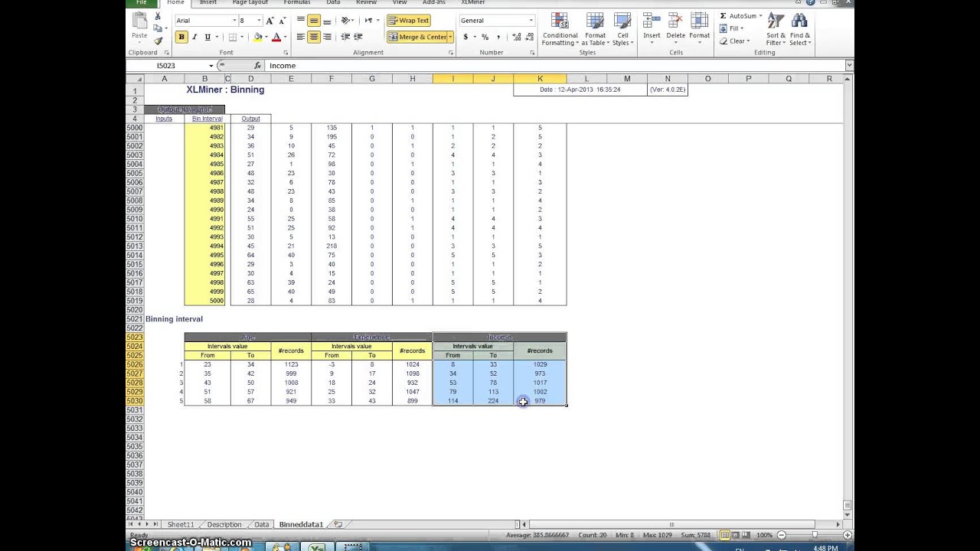Click the Copy icon
This screenshot has width=980, height=551.
pyautogui.click(x=158, y=29)
